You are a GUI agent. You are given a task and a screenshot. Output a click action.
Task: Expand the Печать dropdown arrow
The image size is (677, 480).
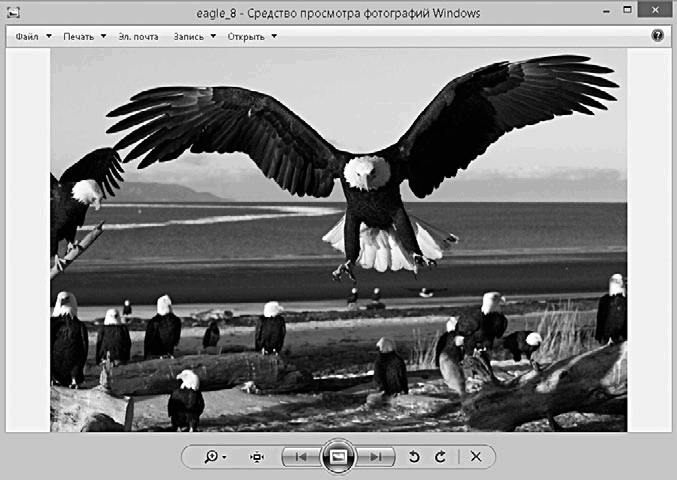coord(103,37)
